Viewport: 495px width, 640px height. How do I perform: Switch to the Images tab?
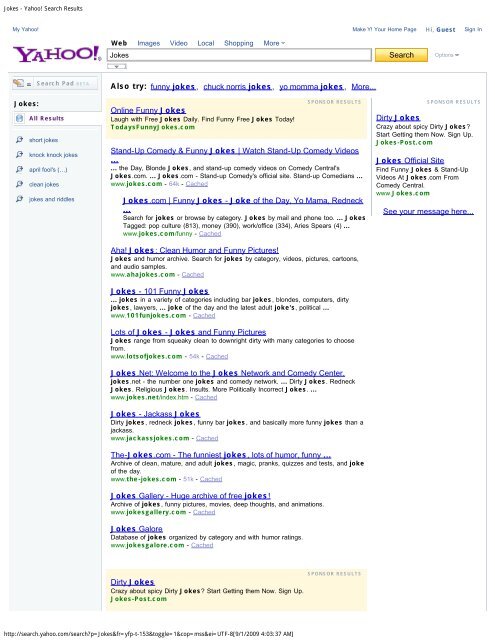(x=149, y=43)
